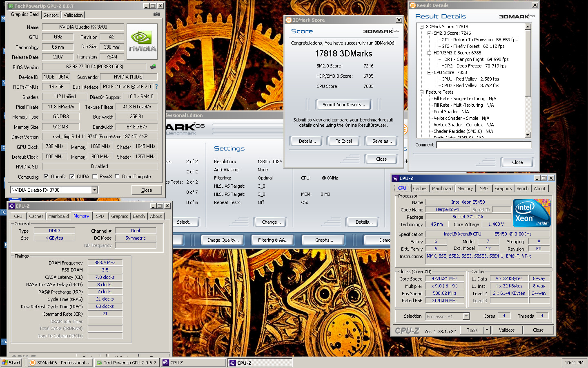Open Bench tab in CPU-Z processor window
Screen dimensions: 588x368
522,188
